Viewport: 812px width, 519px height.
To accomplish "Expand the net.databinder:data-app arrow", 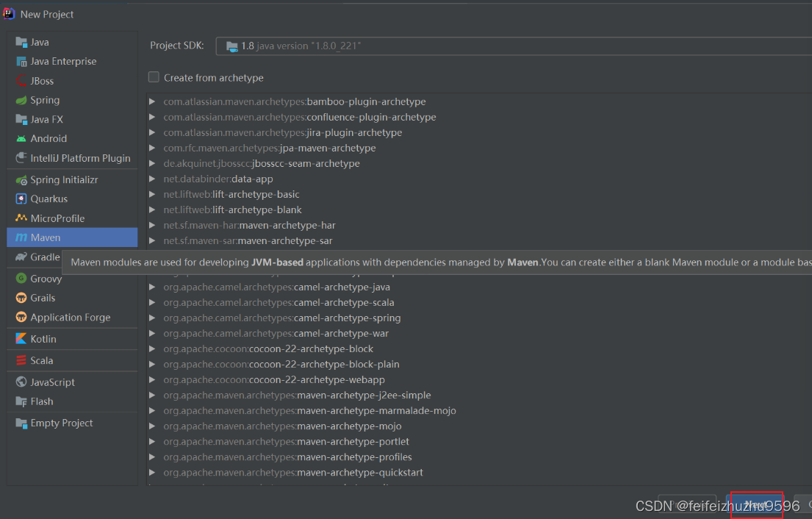I will [x=152, y=179].
